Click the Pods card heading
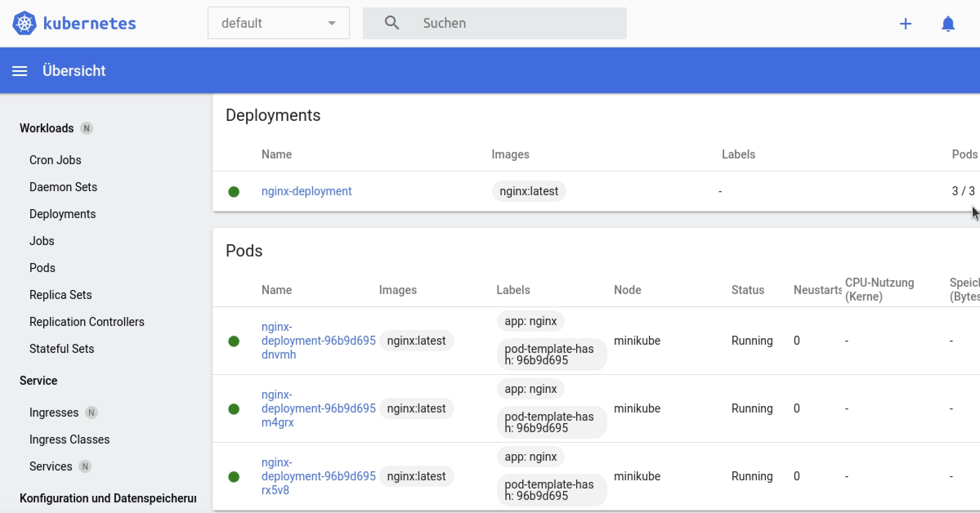This screenshot has height=513, width=980. pyautogui.click(x=244, y=251)
